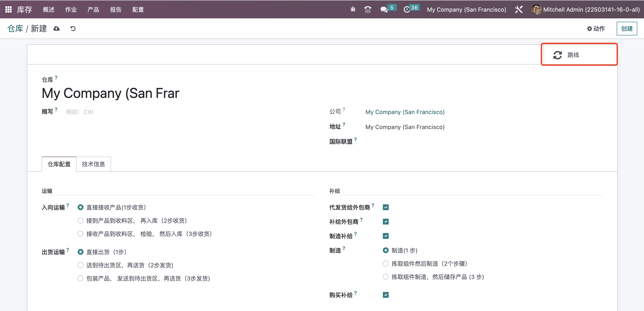Viewport: 644px width, 311px height.
Task: Select 拣取组件然后制造 (2个步骤) option
Action: 386,264
